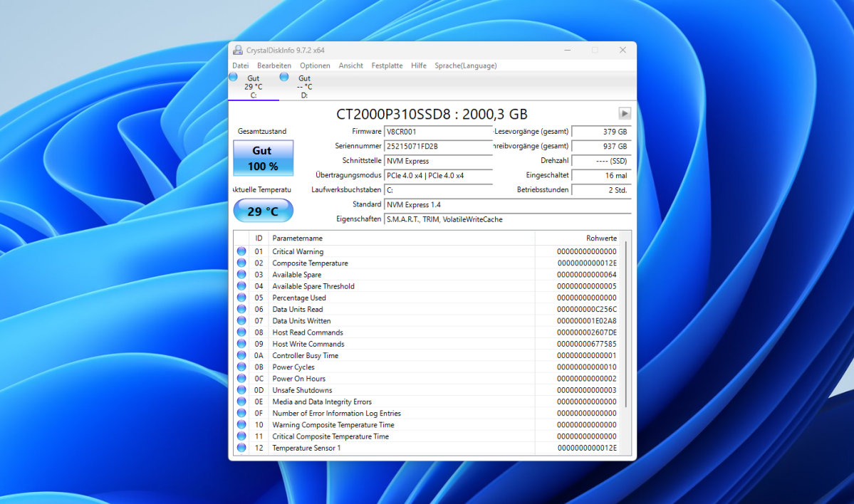This screenshot has height=504, width=854.
Task: Click the next-drive arrow button
Action: pos(624,112)
